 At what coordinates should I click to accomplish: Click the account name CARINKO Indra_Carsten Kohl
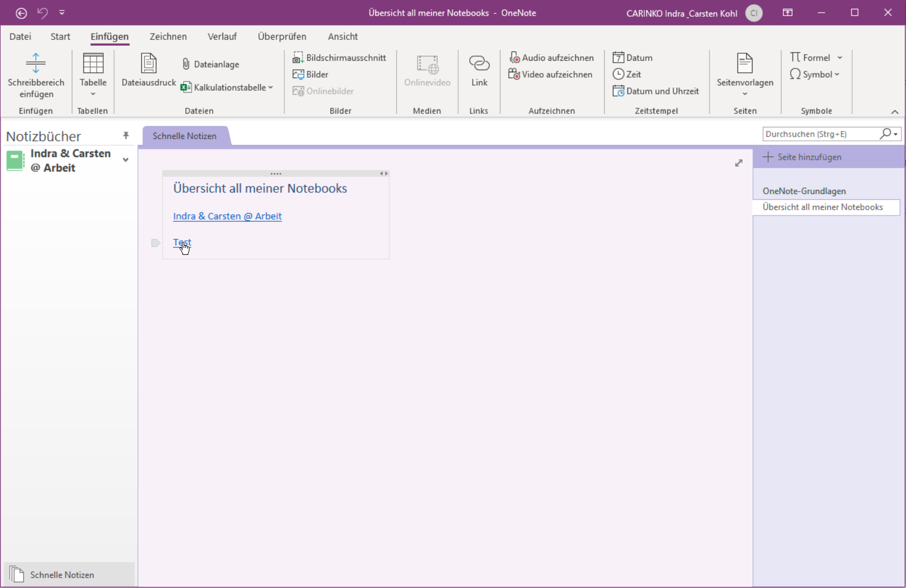coord(682,13)
